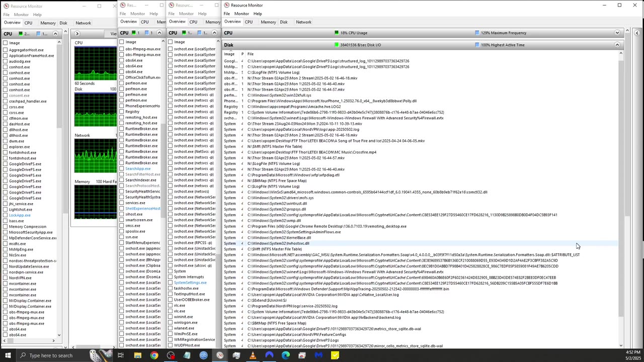Image resolution: width=644 pixels, height=362 pixels.
Task: Launch File Explorer from the taskbar
Action: tap(137, 355)
